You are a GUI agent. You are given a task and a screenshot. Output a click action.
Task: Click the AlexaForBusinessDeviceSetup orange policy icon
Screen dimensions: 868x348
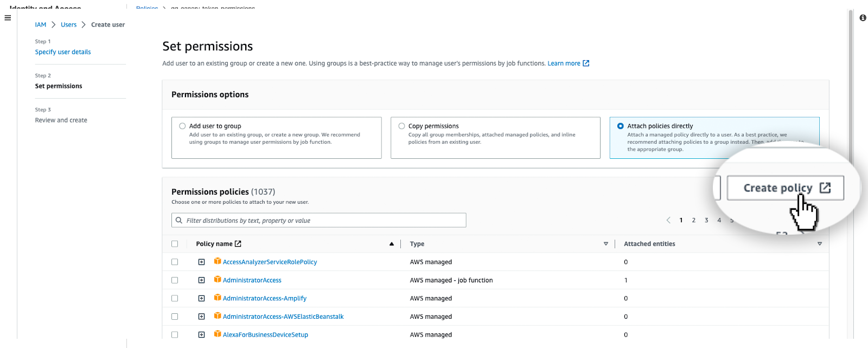click(218, 334)
